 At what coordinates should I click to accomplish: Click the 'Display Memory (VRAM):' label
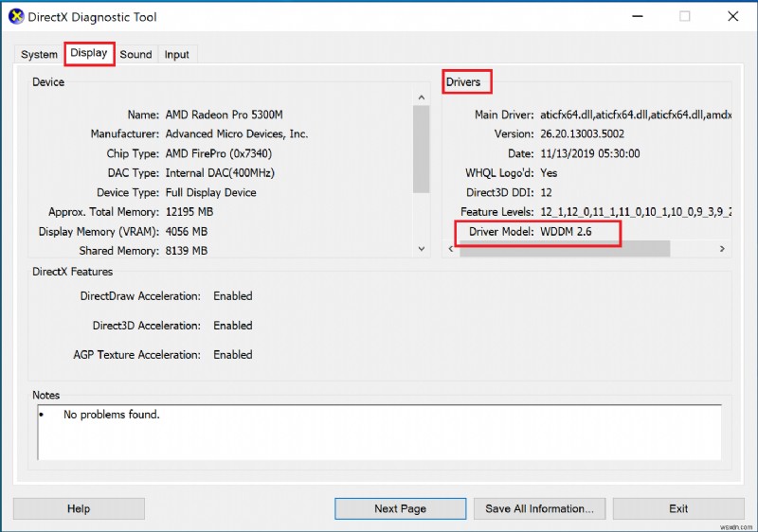[x=99, y=232]
